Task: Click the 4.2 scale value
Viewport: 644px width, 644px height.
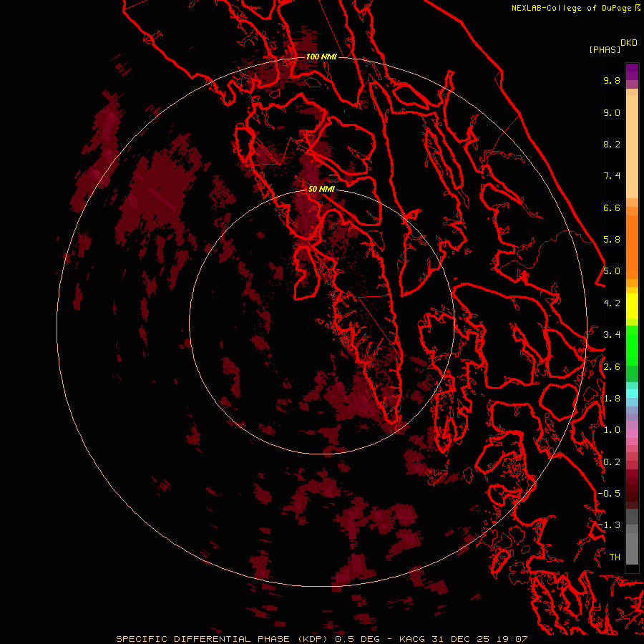Action: [612, 303]
